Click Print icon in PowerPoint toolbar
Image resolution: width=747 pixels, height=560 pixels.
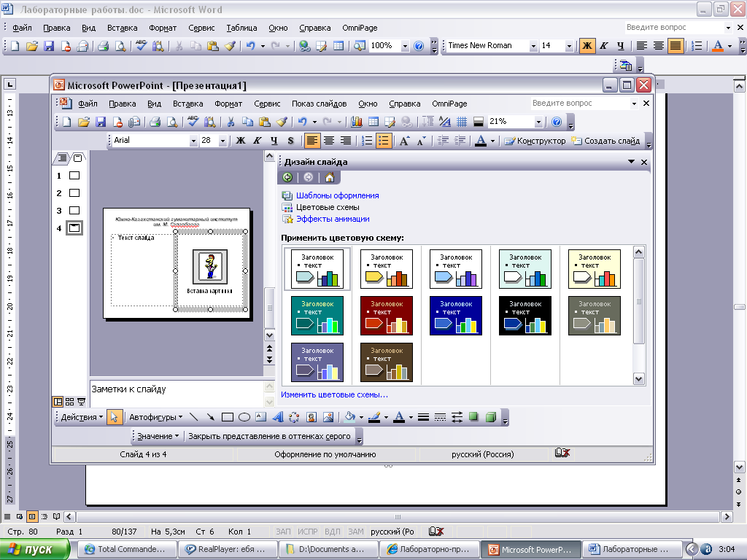point(155,122)
